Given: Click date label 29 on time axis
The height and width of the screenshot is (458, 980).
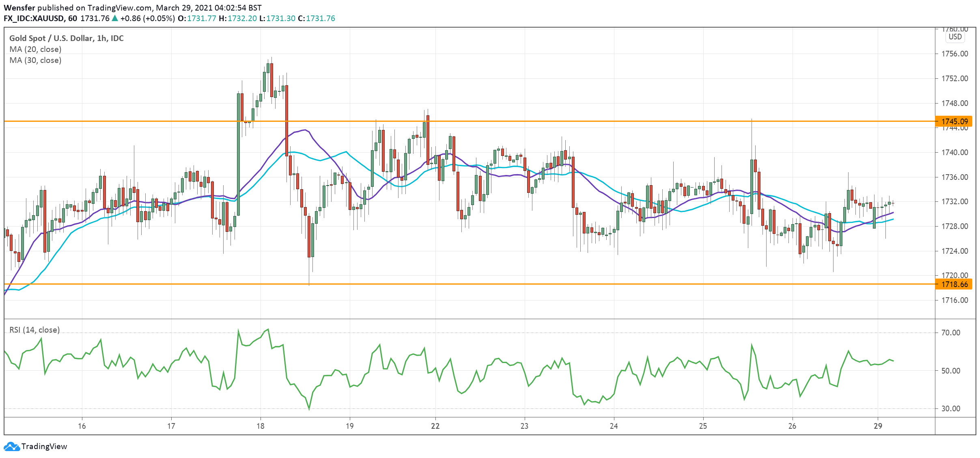Looking at the screenshot, I should click(878, 426).
